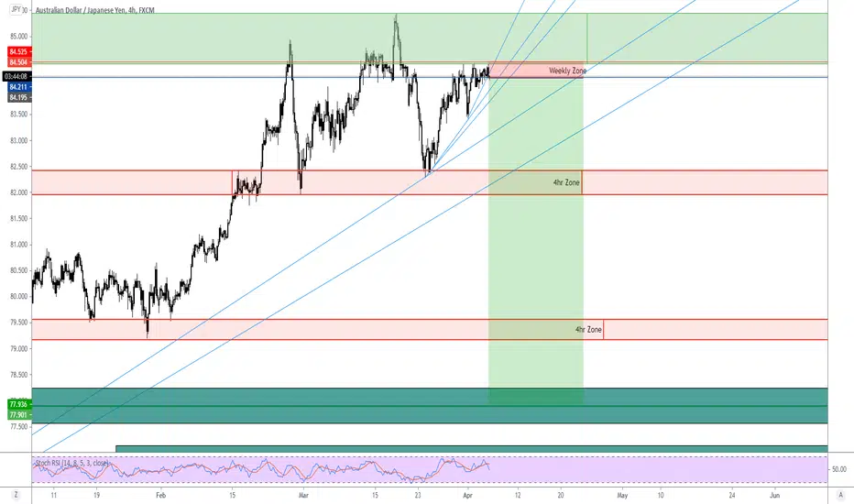Click the 80.000 price axis value
The height and width of the screenshot is (504, 854).
pos(18,296)
